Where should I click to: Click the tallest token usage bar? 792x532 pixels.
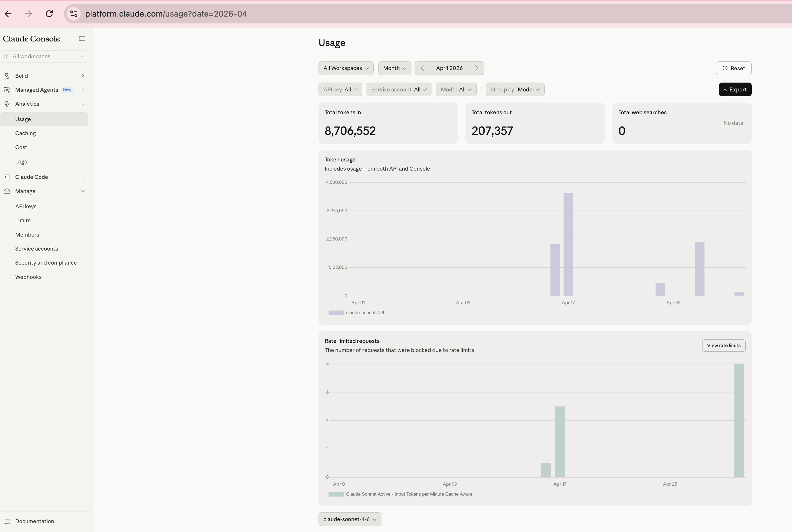click(568, 244)
